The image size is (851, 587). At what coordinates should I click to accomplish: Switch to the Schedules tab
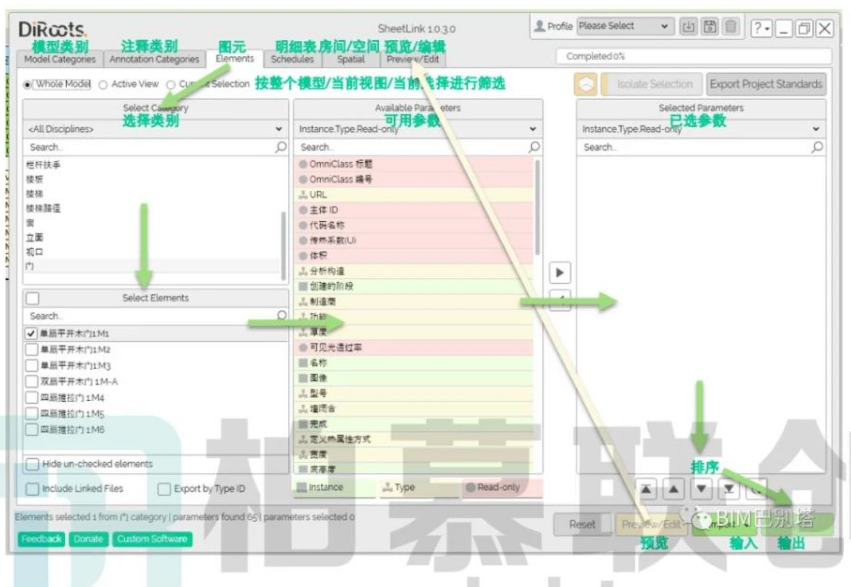pyautogui.click(x=292, y=59)
